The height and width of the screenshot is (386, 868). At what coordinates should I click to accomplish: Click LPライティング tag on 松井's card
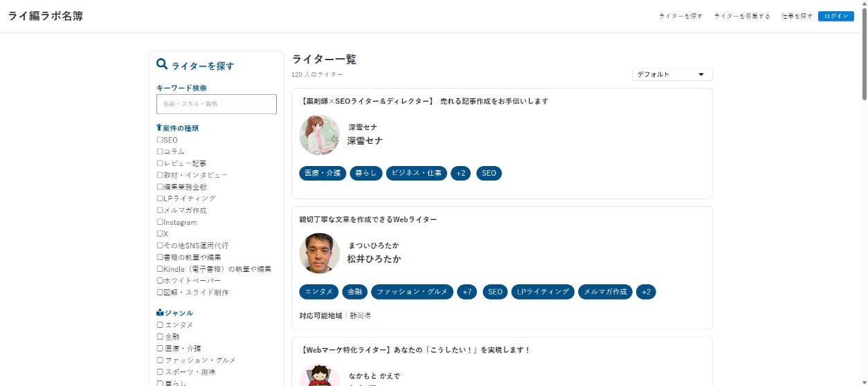coord(543,292)
